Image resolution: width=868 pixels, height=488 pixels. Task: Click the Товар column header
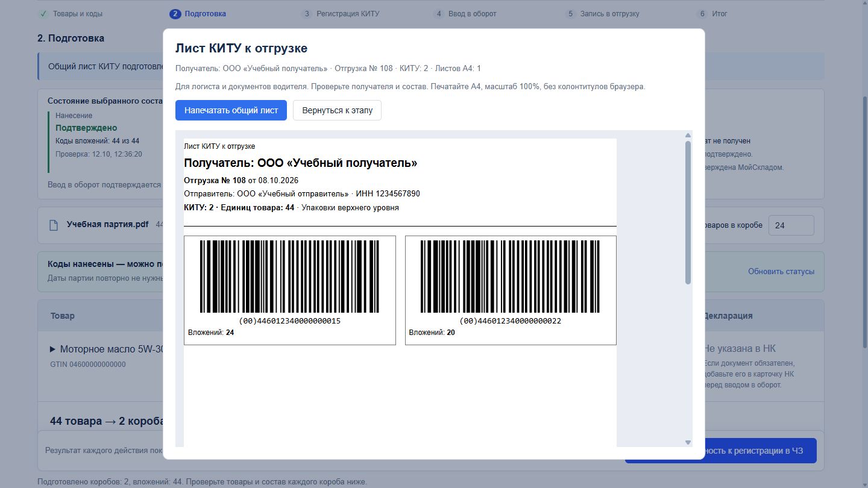coord(63,316)
